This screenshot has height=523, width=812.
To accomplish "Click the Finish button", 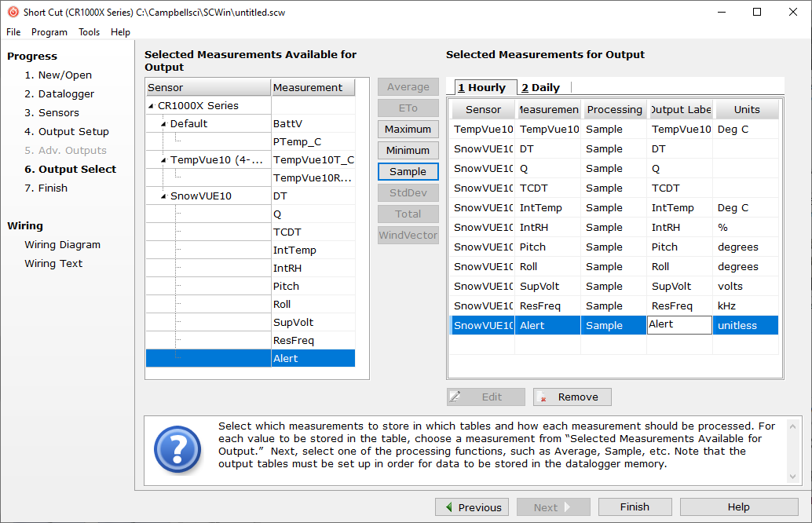I will (635, 507).
